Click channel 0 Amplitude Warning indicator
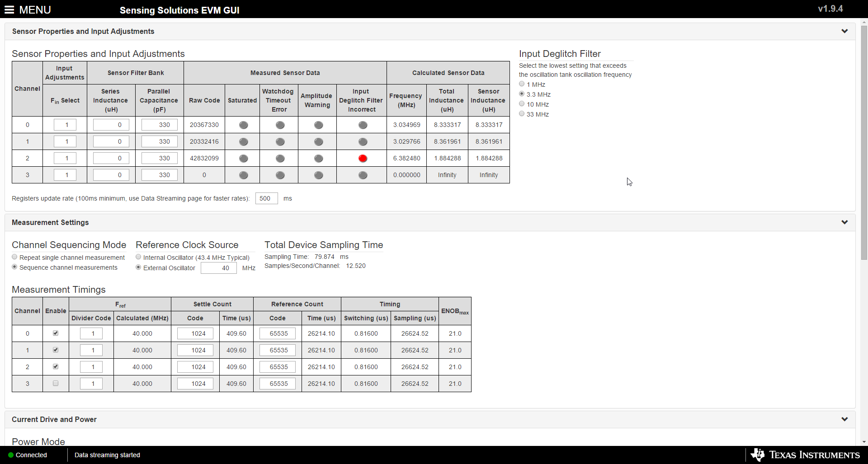 tap(319, 125)
